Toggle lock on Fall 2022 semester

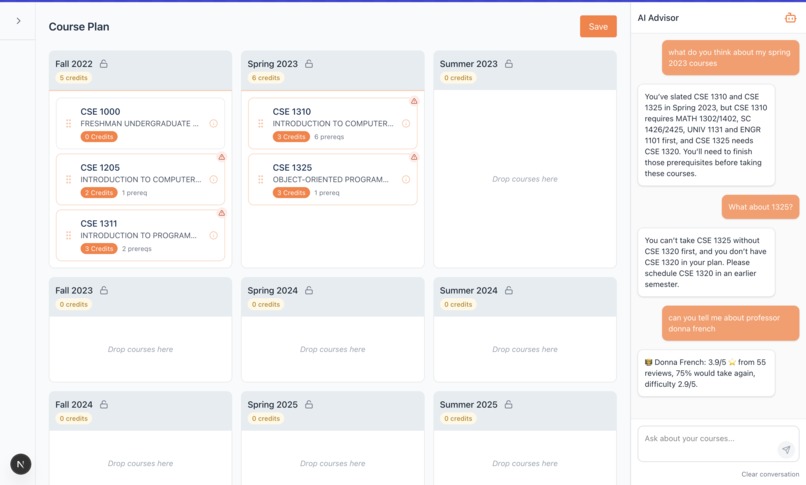(x=104, y=64)
